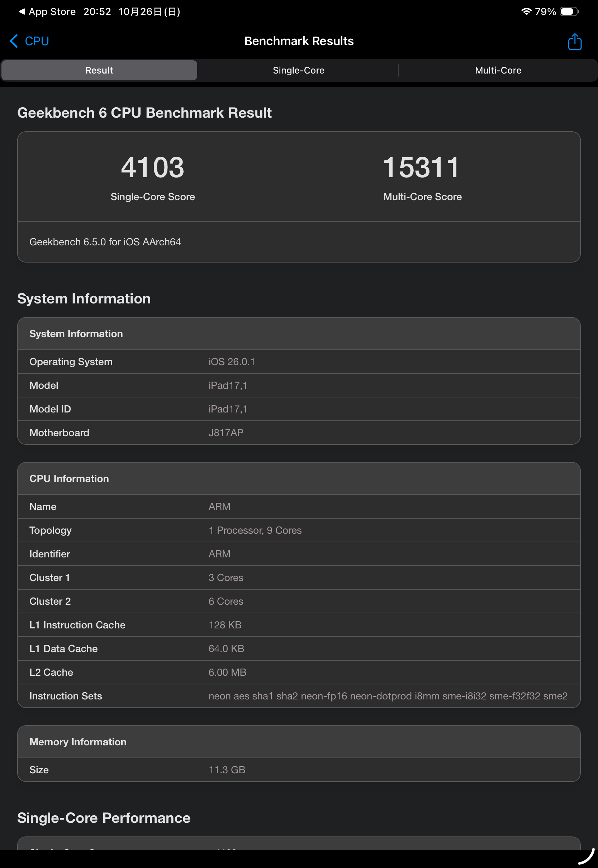Switch to the Multi-Core tab
598x868 pixels.
click(x=498, y=70)
